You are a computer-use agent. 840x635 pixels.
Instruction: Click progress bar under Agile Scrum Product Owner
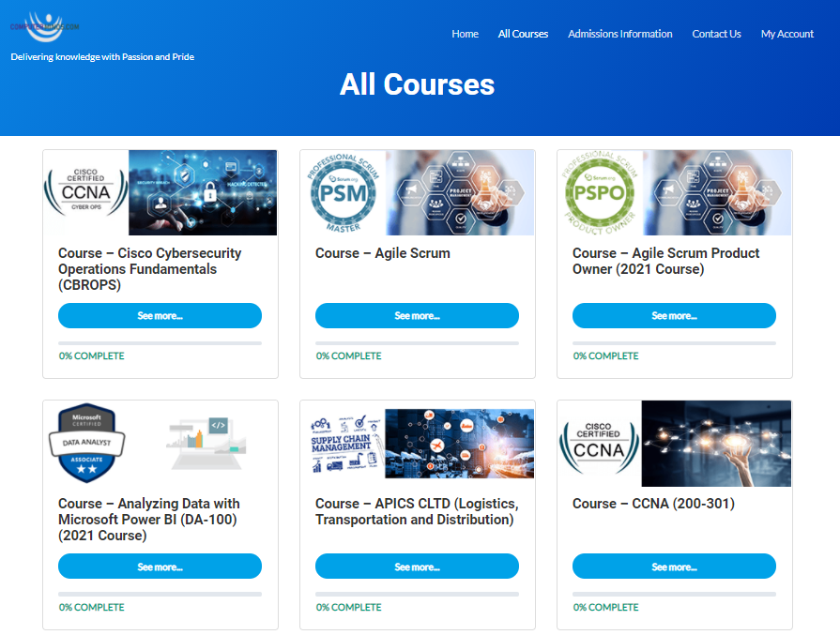click(674, 343)
